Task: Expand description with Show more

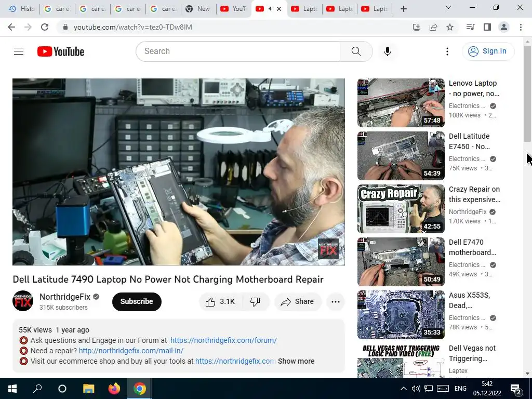Action: click(x=296, y=362)
